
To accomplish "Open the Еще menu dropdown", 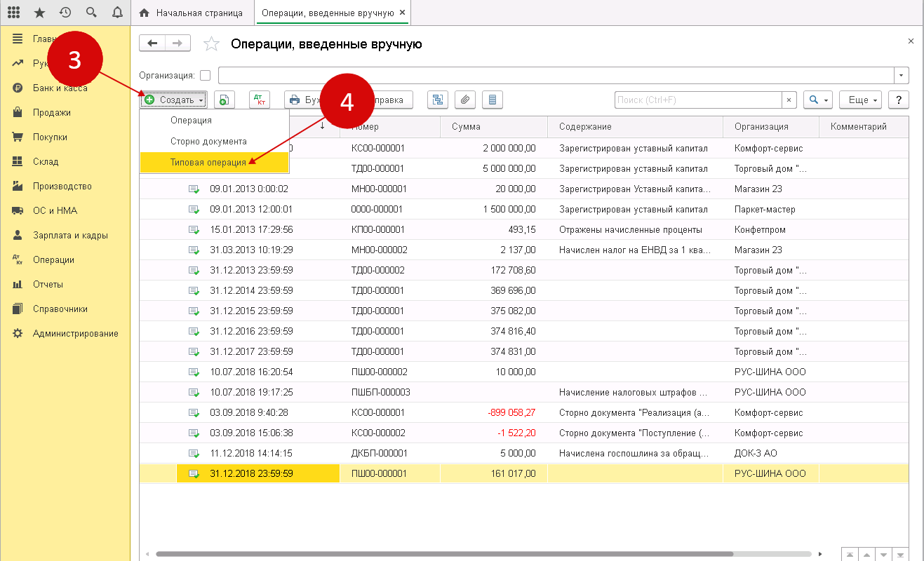I will pyautogui.click(x=862, y=100).
